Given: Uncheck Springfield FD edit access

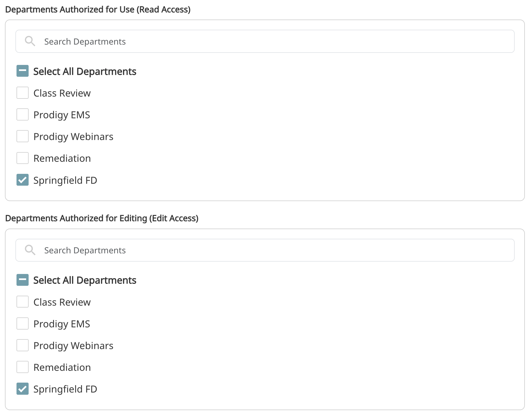Looking at the screenshot, I should (23, 389).
